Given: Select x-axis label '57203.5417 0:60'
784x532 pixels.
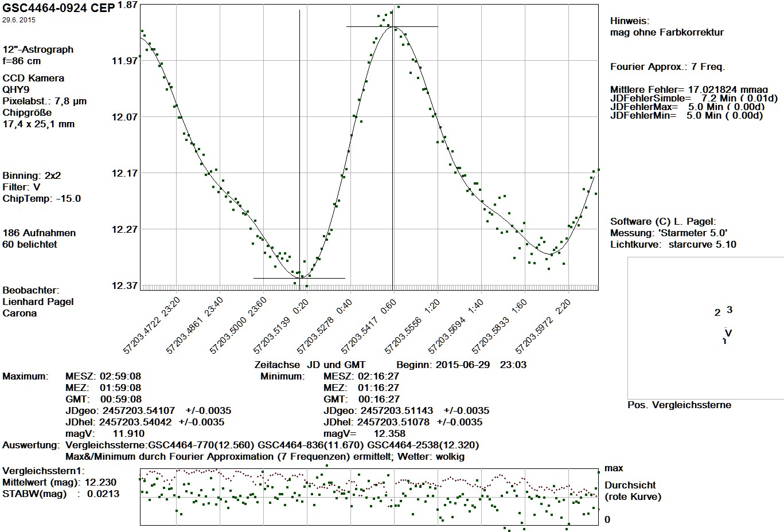Looking at the screenshot, I should coord(370,325).
